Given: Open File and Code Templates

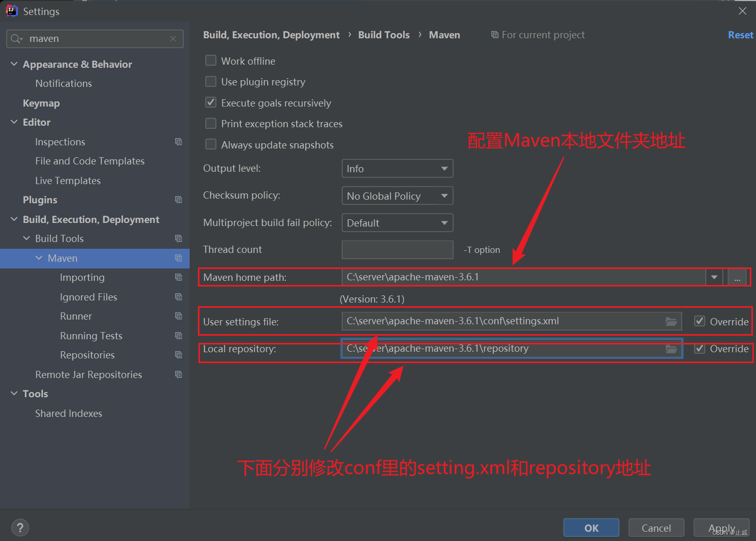Looking at the screenshot, I should (90, 161).
